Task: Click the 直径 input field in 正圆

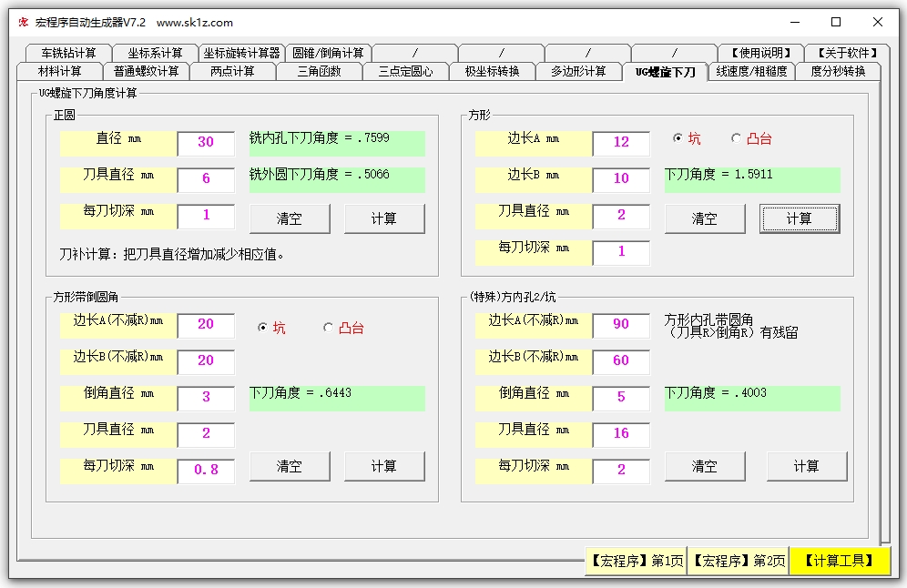Action: [x=206, y=142]
